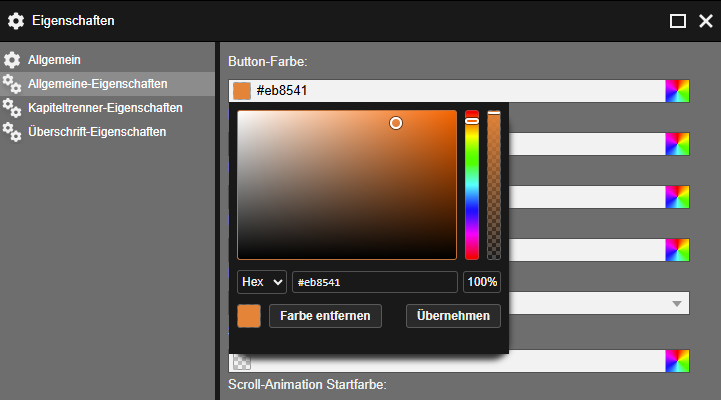Click gears icon next to Kapiteltrenner-Eigenschaften
This screenshot has height=400, width=721.
12,108
